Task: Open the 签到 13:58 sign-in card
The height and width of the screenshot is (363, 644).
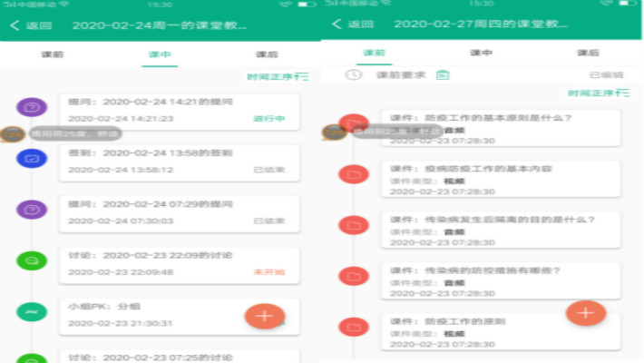Action: 178,160
